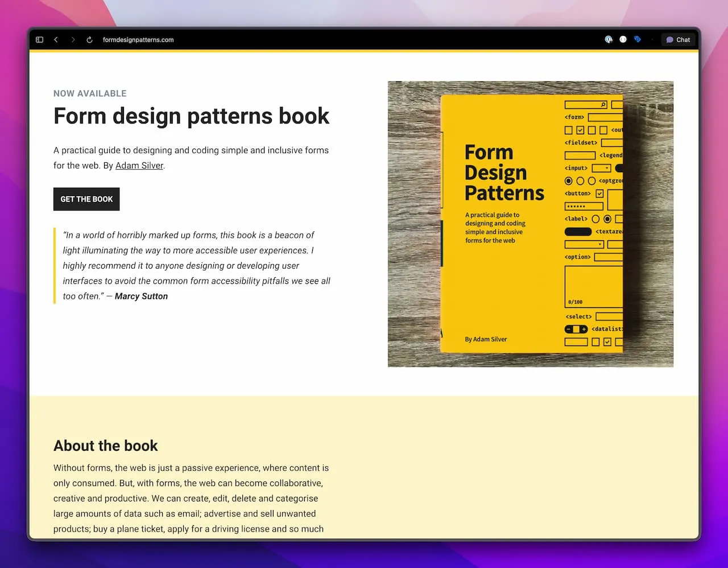Screen dimensions: 728x568
Task: Follow the Adam Silver author link
Action: pyautogui.click(x=139, y=165)
